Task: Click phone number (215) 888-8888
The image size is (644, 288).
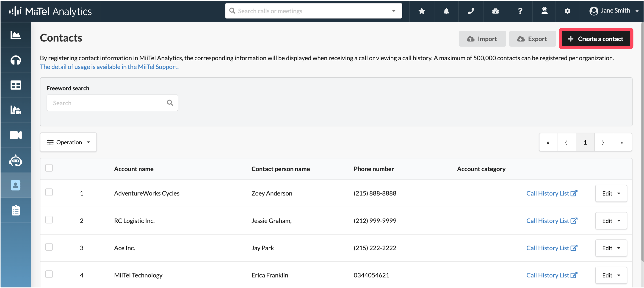Action: pyautogui.click(x=375, y=193)
